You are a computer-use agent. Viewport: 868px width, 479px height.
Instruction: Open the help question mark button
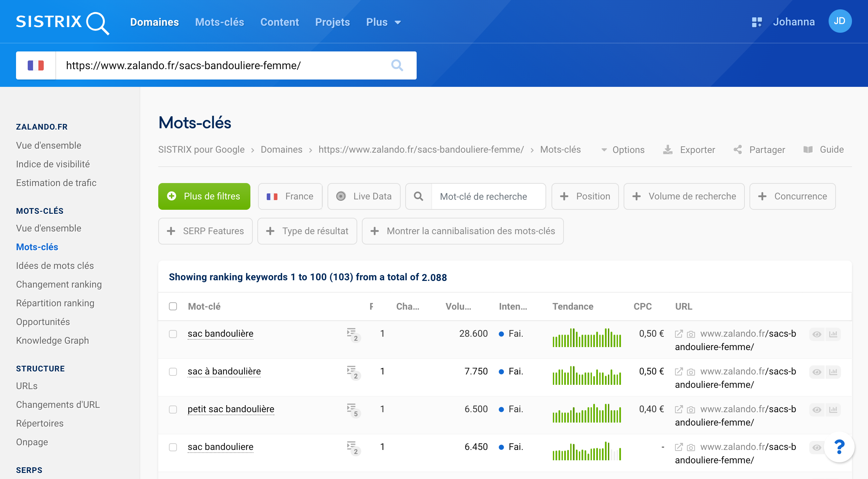pos(839,447)
